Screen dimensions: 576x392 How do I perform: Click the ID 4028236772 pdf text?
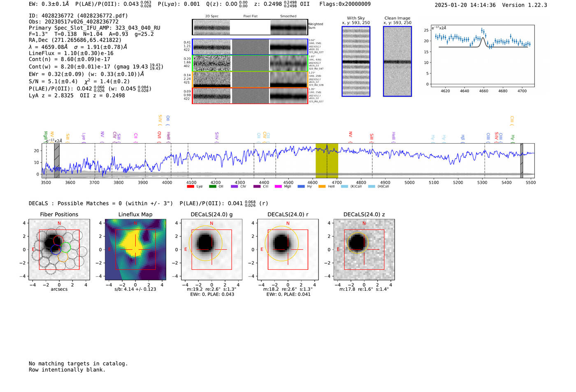pyautogui.click(x=78, y=16)
